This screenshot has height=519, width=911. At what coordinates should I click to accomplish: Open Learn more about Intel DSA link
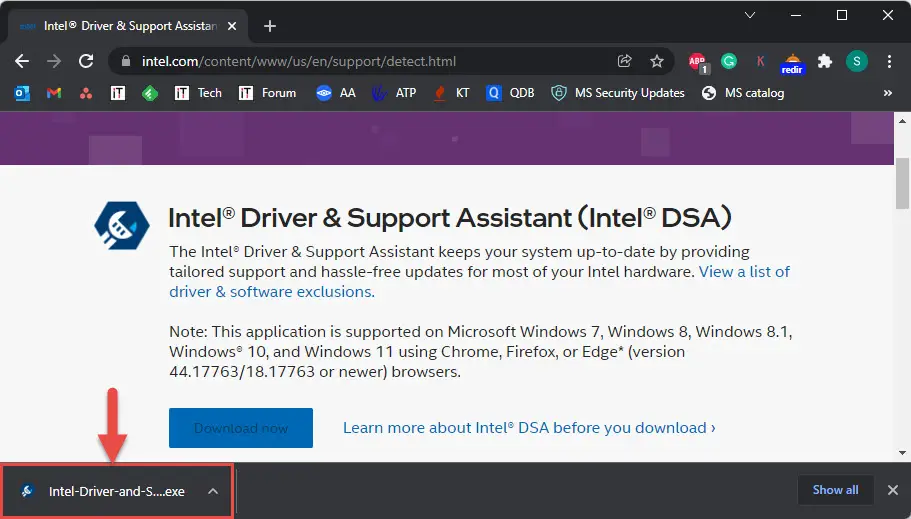(529, 428)
